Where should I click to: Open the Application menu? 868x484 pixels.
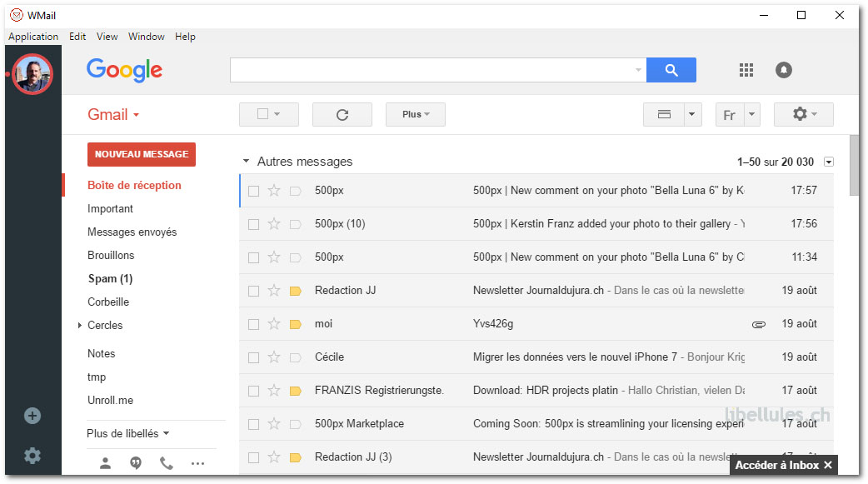click(x=33, y=37)
